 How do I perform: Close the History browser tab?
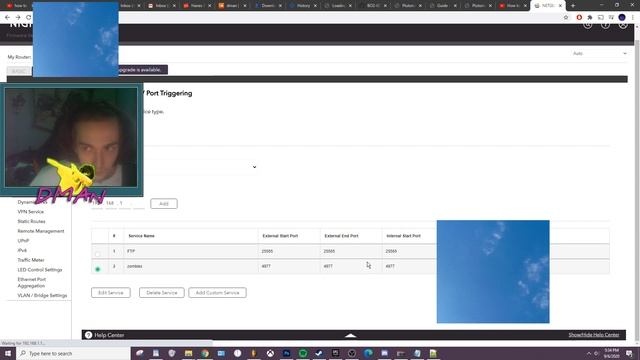pos(315,6)
